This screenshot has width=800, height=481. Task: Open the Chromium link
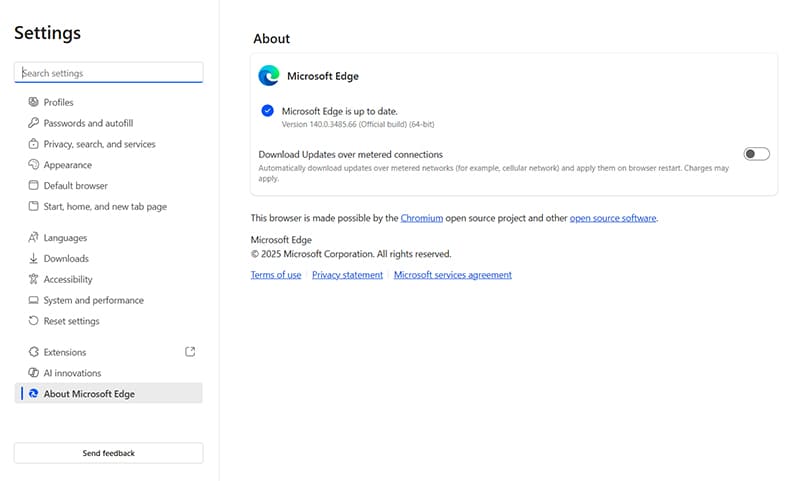click(421, 218)
